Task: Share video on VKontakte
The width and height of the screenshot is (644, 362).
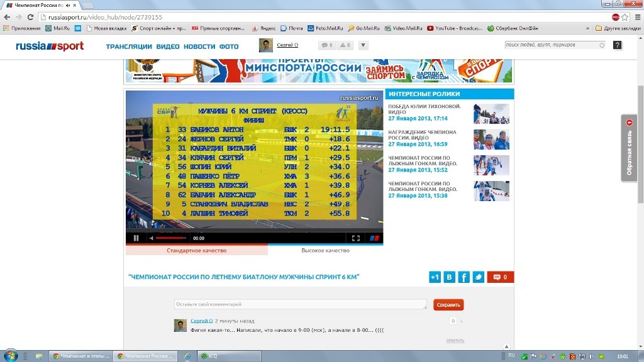Action: click(449, 277)
